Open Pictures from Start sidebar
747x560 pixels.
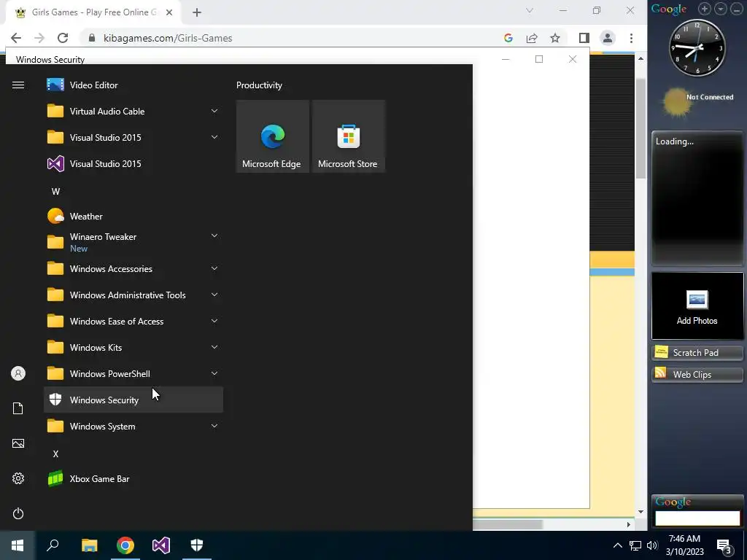pyautogui.click(x=18, y=443)
